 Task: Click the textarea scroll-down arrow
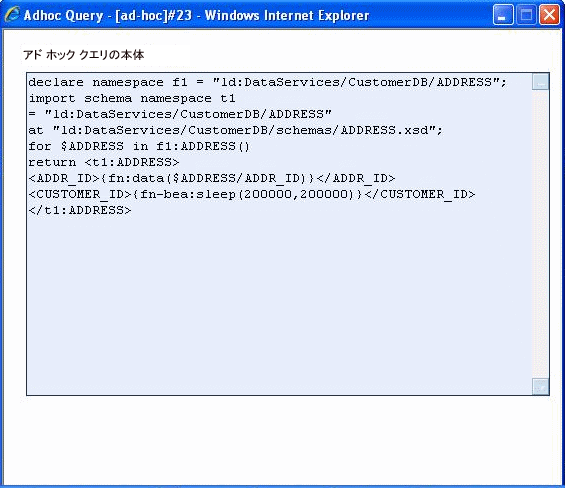(x=540, y=386)
